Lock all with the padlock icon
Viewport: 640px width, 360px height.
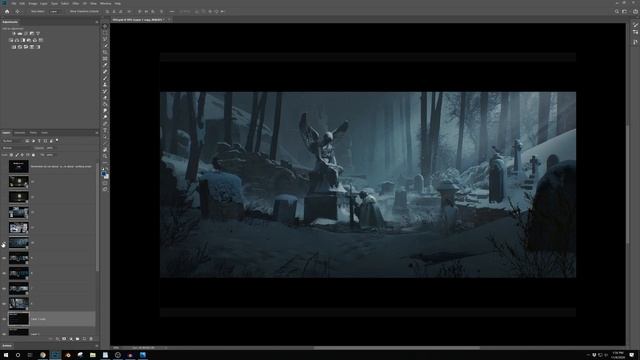[33, 155]
